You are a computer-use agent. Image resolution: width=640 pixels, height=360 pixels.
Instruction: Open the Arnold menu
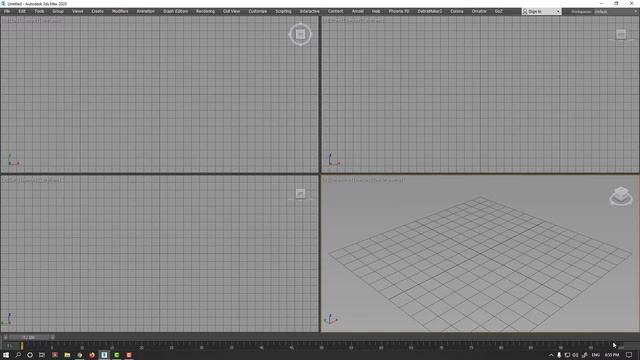pyautogui.click(x=358, y=11)
